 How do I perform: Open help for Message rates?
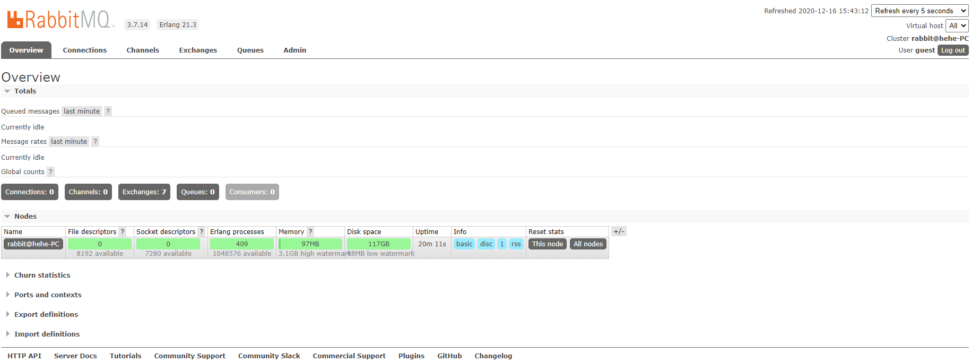pos(96,141)
